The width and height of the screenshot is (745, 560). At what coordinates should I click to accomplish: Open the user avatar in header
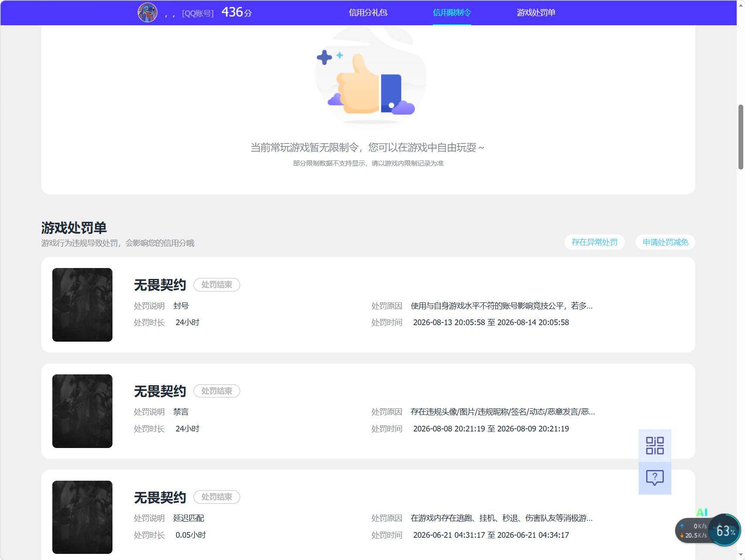(x=147, y=12)
